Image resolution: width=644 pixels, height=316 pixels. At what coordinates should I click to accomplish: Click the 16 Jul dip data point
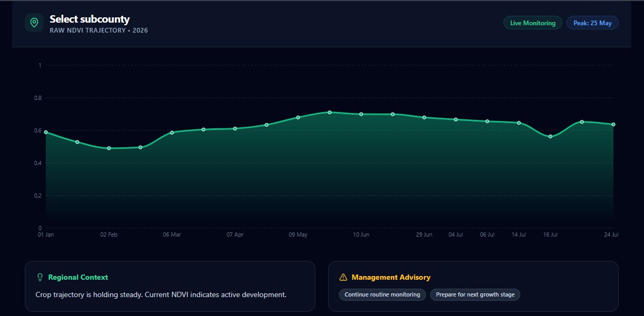tap(550, 137)
